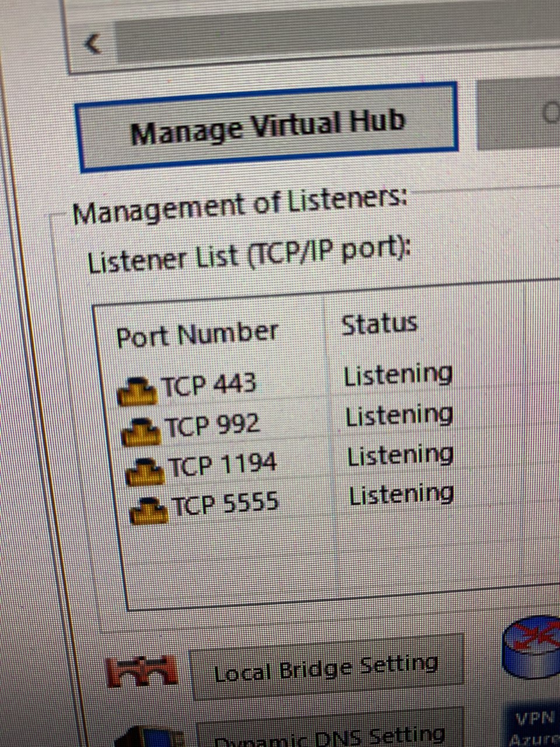Select the 'TCP 443' port text
Viewport: 560px width, 747px height.
[209, 385]
